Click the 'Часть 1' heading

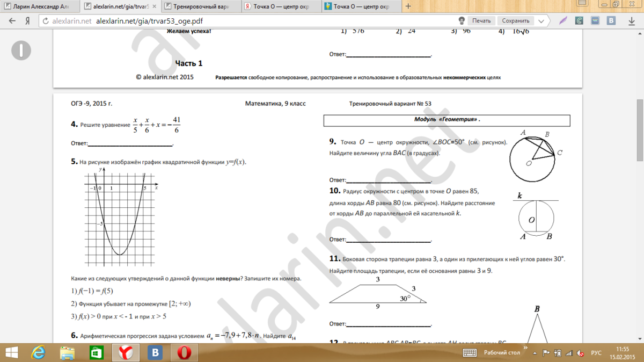click(x=189, y=63)
